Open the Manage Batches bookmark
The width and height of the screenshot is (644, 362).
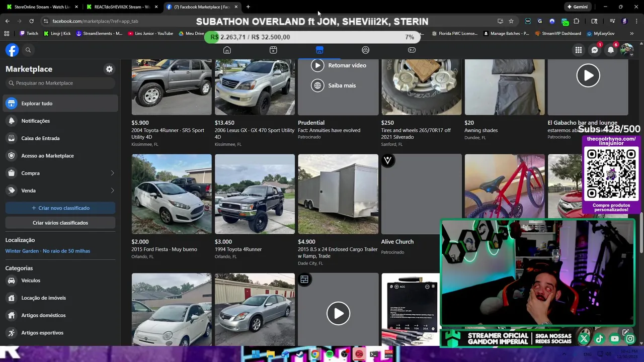(x=506, y=33)
